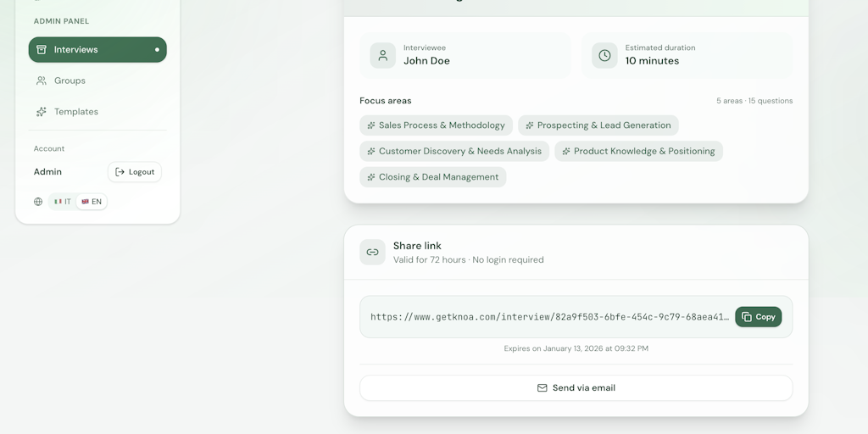Click the interviewee person icon

(383, 56)
